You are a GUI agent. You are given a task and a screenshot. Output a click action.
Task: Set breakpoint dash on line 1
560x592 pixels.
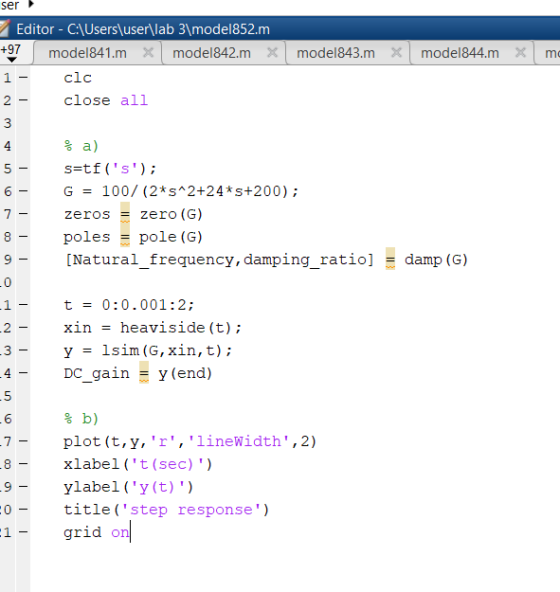[x=23, y=78]
